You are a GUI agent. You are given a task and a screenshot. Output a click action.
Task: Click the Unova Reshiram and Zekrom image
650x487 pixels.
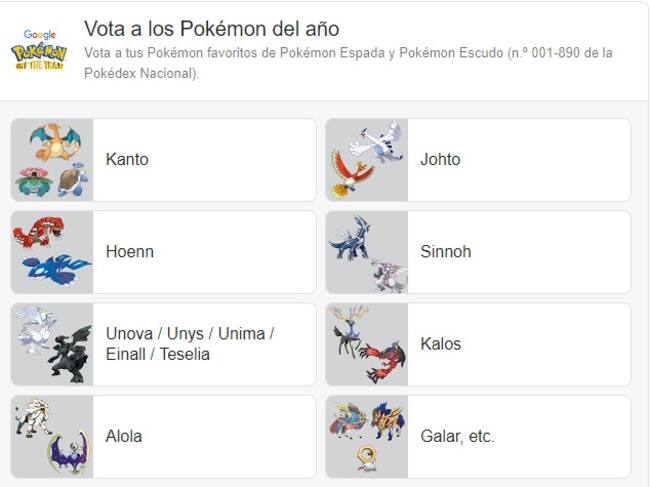pyautogui.click(x=52, y=344)
